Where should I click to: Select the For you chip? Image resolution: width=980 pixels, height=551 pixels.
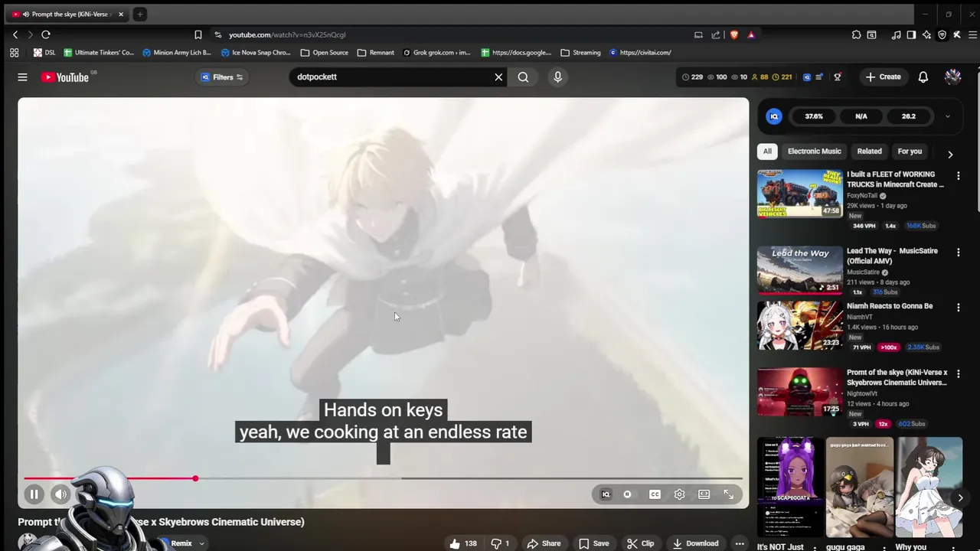[910, 152]
